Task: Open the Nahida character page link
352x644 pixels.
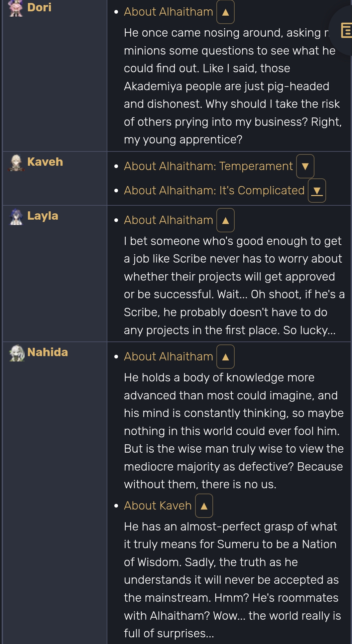Action: pyautogui.click(x=48, y=352)
